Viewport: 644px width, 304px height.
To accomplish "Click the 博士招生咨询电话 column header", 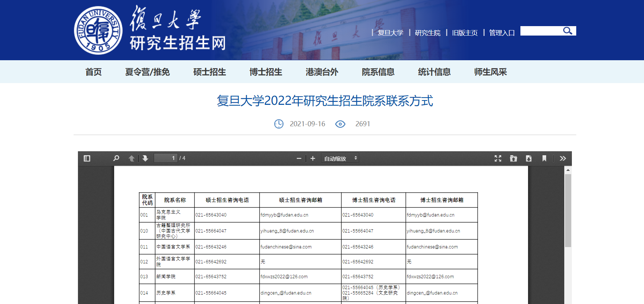I will (374, 200).
